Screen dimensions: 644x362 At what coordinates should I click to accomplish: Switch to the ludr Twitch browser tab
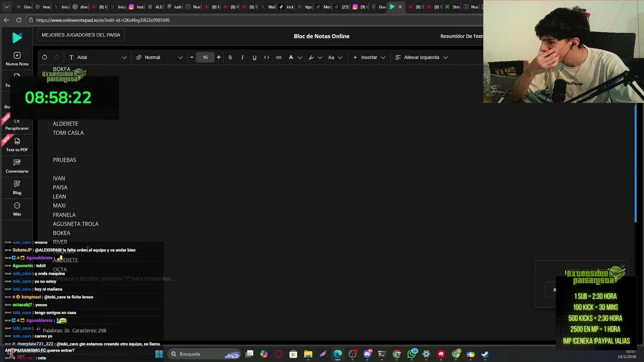[x=175, y=7]
